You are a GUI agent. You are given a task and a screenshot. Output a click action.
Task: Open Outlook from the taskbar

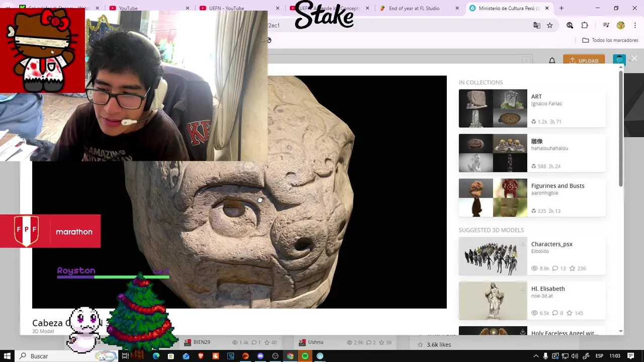coord(186,356)
